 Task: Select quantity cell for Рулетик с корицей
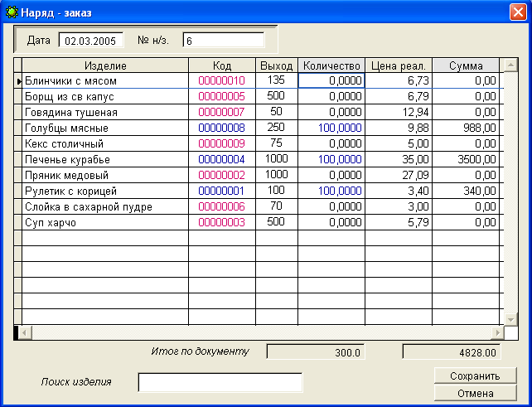pos(331,191)
